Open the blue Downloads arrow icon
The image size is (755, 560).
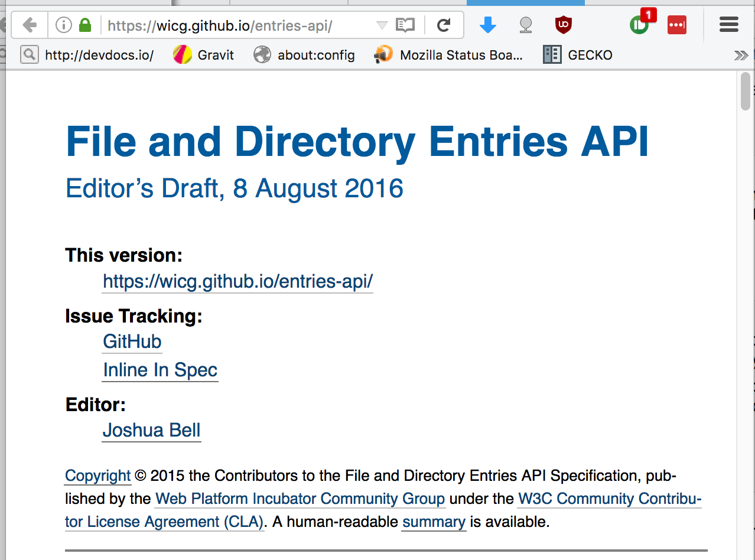coord(487,25)
